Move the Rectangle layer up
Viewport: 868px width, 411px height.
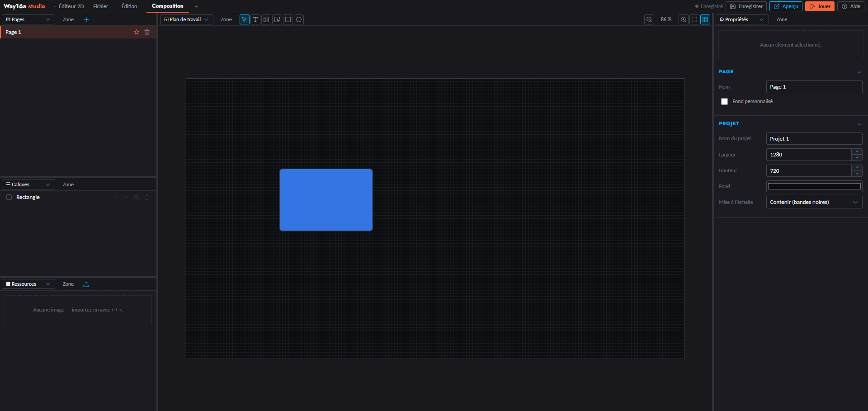click(116, 197)
